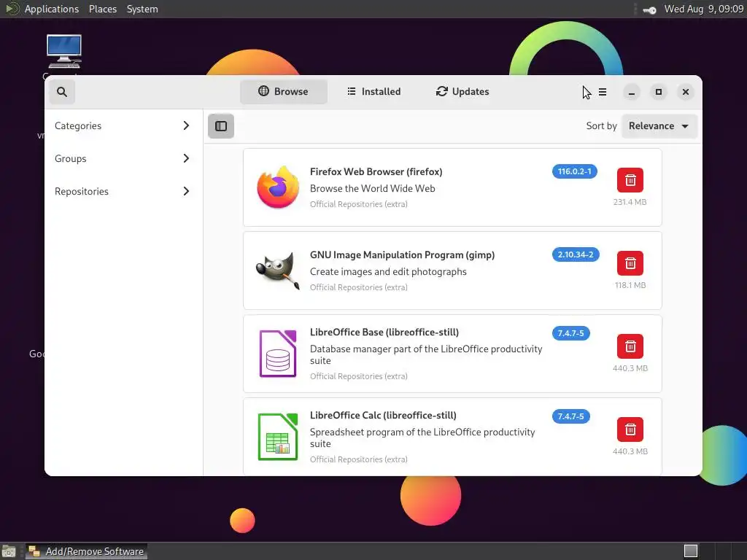Click the 118.1 MB size label
The image size is (747, 560).
(x=630, y=285)
